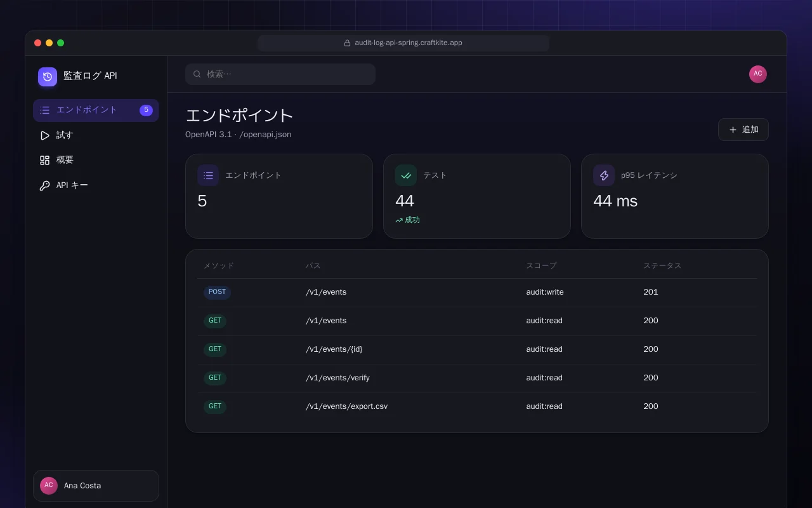The width and height of the screenshot is (812, 508).
Task: Click the list icon on the エンドポイント stat card
Action: coord(208,175)
